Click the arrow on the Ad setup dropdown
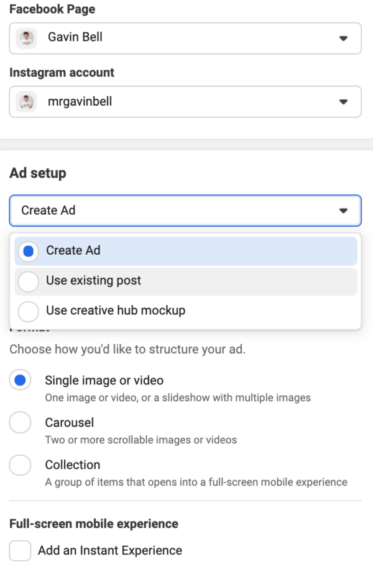 343,210
